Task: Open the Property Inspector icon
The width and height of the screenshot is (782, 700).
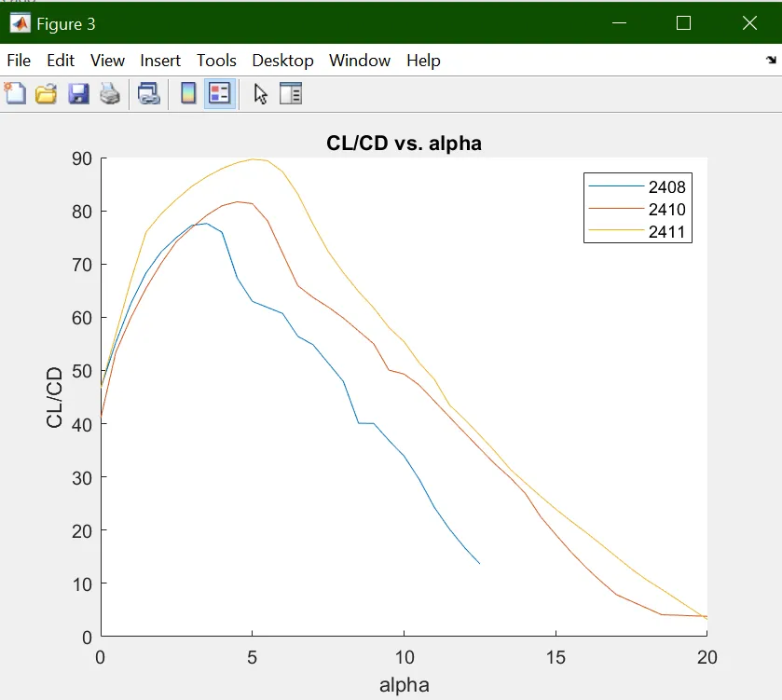Action: pyautogui.click(x=292, y=93)
